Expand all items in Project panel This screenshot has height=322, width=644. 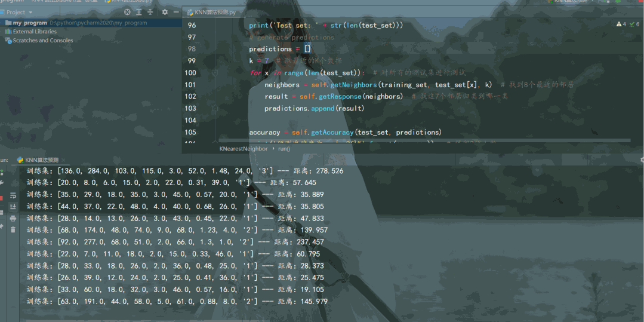pyautogui.click(x=140, y=13)
